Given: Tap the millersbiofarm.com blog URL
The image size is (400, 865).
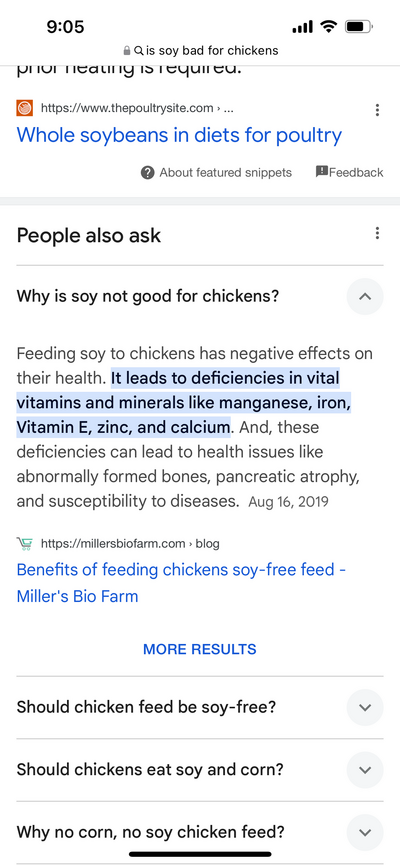Looking at the screenshot, I should pyautogui.click(x=130, y=544).
